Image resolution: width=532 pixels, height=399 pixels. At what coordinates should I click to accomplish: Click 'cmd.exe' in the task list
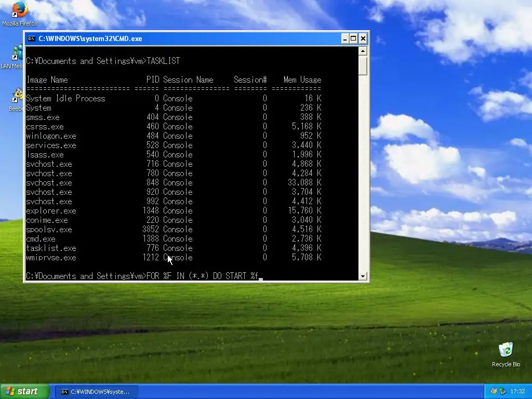[41, 239]
